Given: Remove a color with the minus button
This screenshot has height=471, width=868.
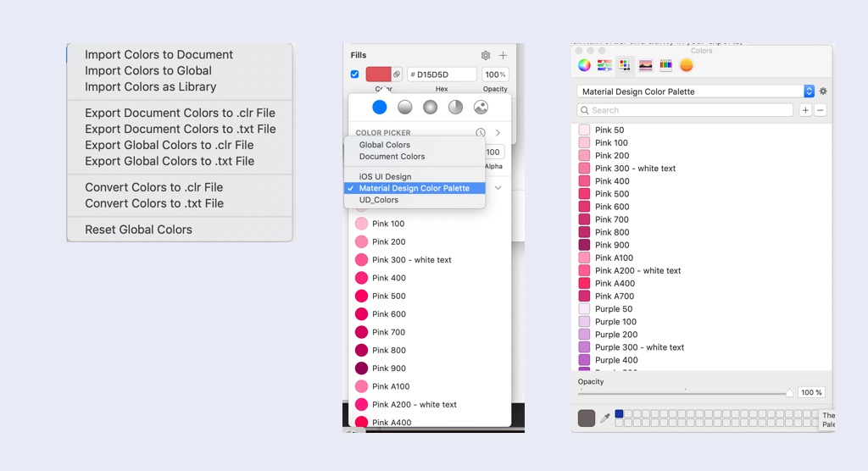Looking at the screenshot, I should (x=821, y=110).
